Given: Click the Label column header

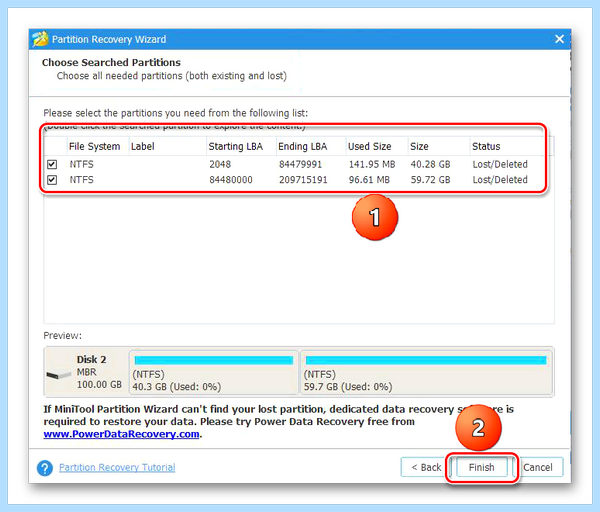Looking at the screenshot, I should point(167,147).
